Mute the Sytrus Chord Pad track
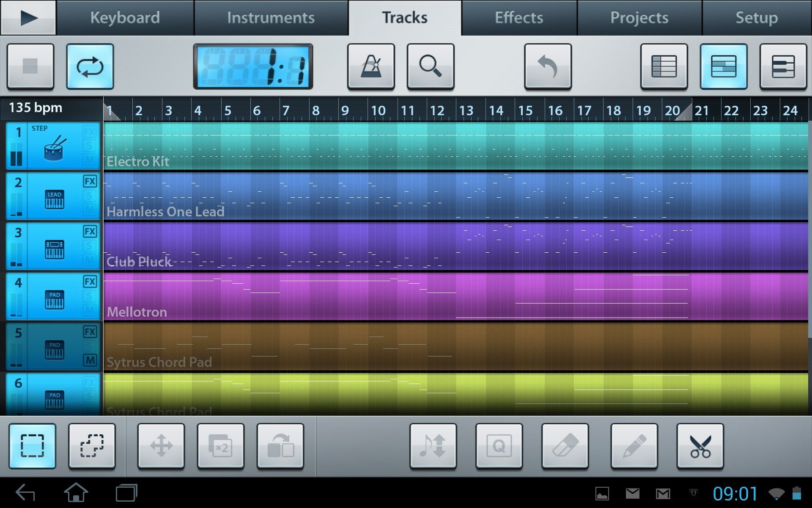Screen dimensions: 812x508 click(x=90, y=361)
